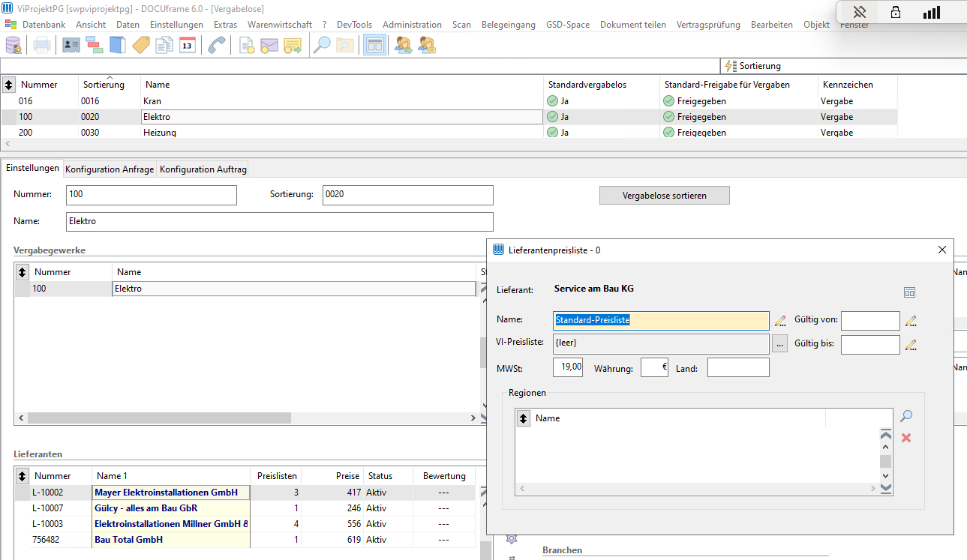Click the sort selector in top Vergabelose table
The width and height of the screenshot is (967, 560).
tap(9, 85)
